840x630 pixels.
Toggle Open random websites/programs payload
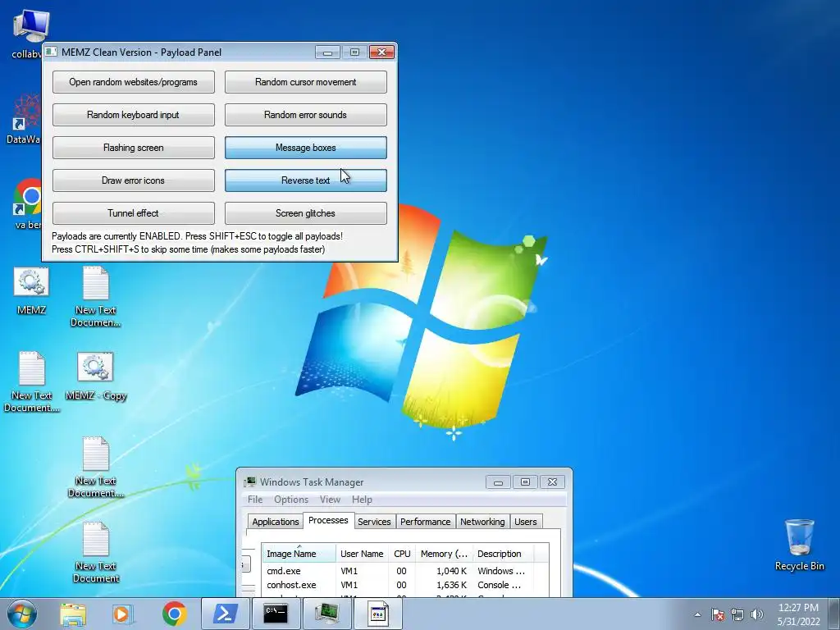(134, 82)
